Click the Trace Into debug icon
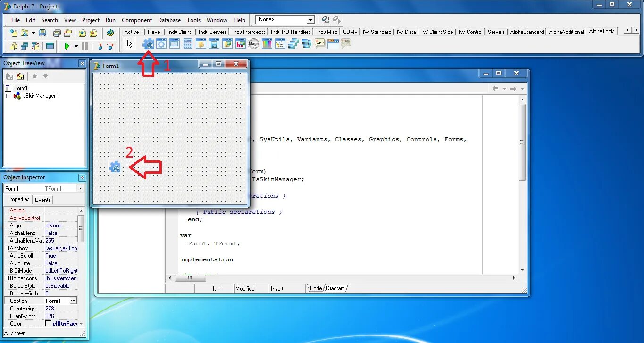Image resolution: width=644 pixels, height=343 pixels. click(x=100, y=46)
